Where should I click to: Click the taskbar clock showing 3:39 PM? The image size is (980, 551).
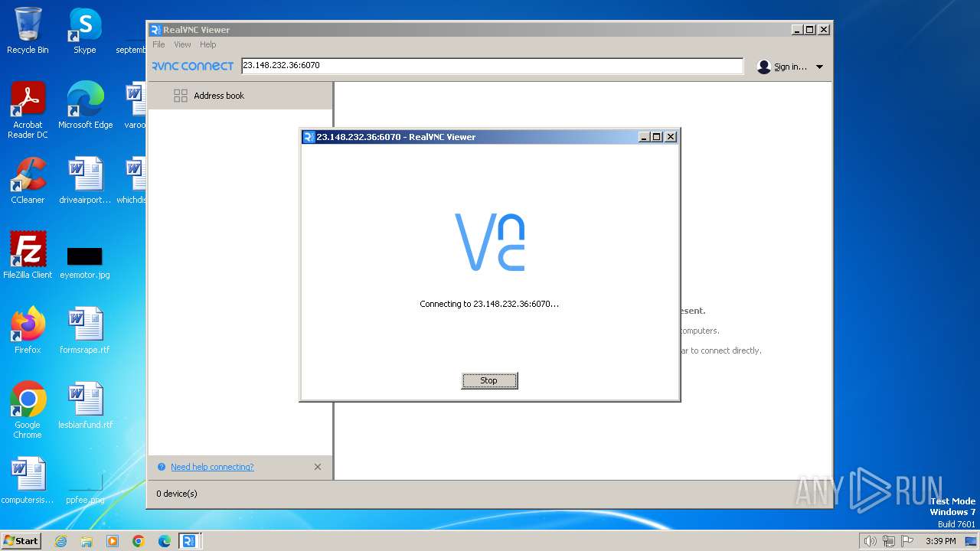click(x=941, y=541)
